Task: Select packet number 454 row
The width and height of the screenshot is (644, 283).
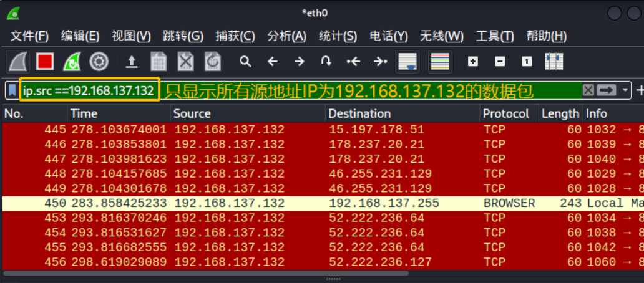Action: [x=323, y=233]
